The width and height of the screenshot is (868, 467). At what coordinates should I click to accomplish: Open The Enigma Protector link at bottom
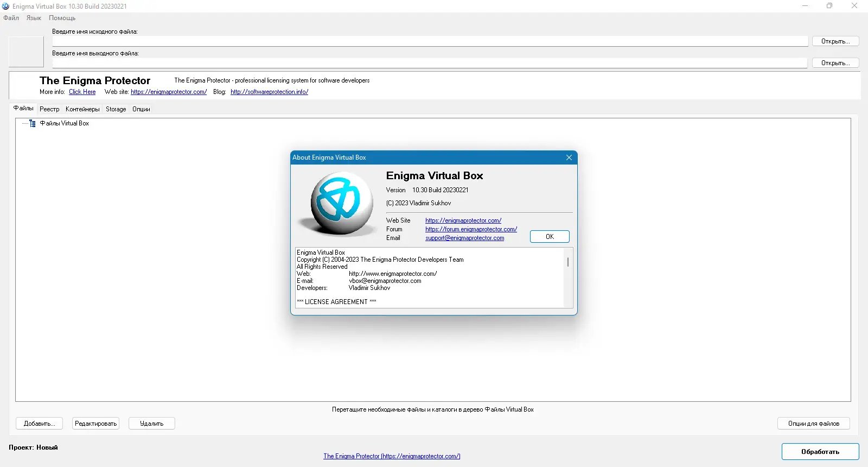click(392, 456)
